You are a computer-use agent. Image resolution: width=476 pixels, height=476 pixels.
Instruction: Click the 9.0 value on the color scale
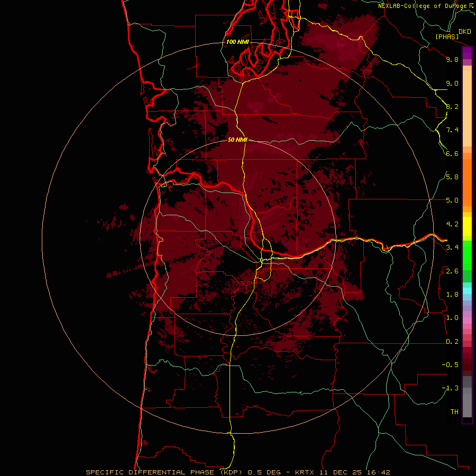click(452, 83)
